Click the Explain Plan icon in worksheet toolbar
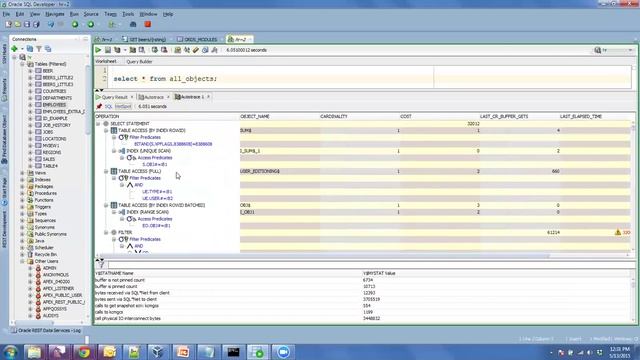 (117, 50)
